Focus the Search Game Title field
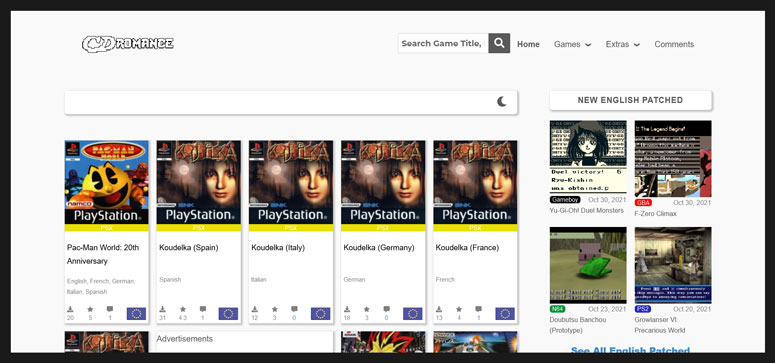The image size is (775, 363). pos(443,43)
